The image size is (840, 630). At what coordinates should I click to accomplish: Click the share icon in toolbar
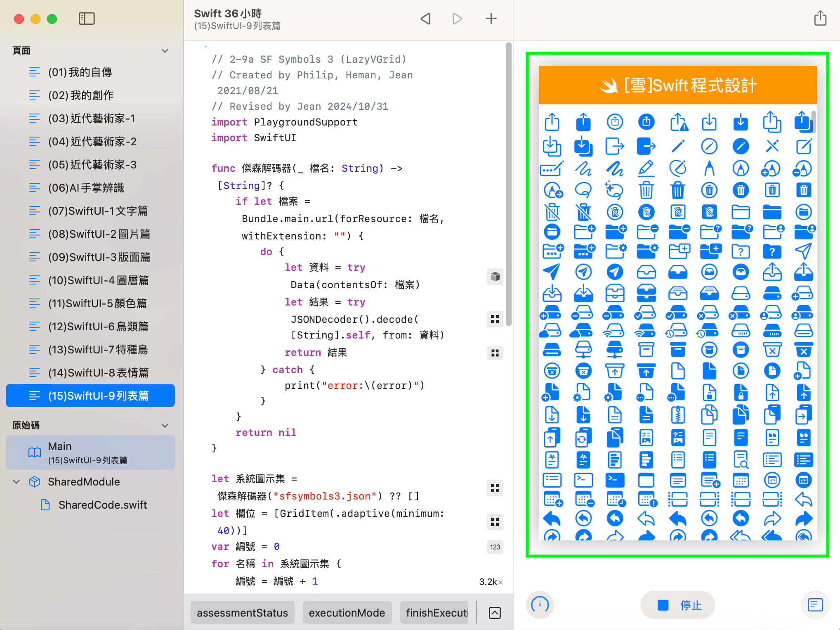click(x=820, y=19)
